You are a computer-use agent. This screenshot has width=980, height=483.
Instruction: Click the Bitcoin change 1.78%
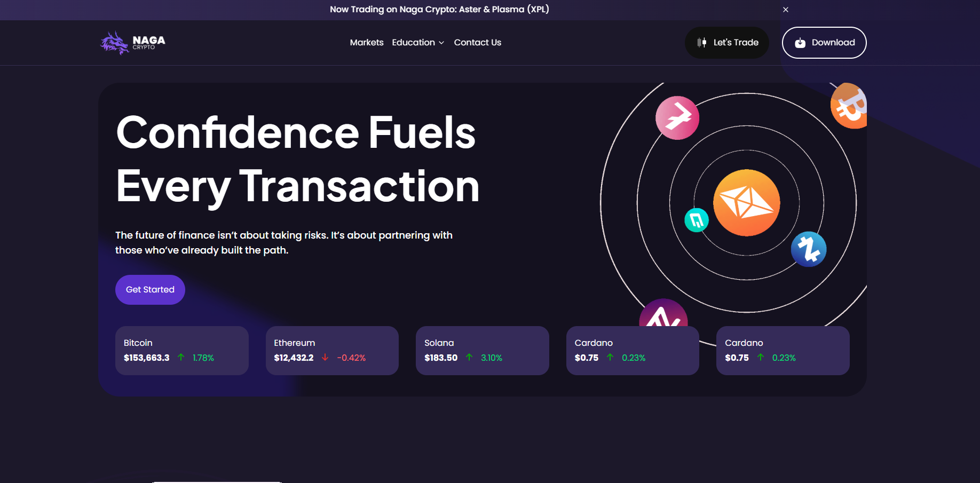(x=203, y=358)
